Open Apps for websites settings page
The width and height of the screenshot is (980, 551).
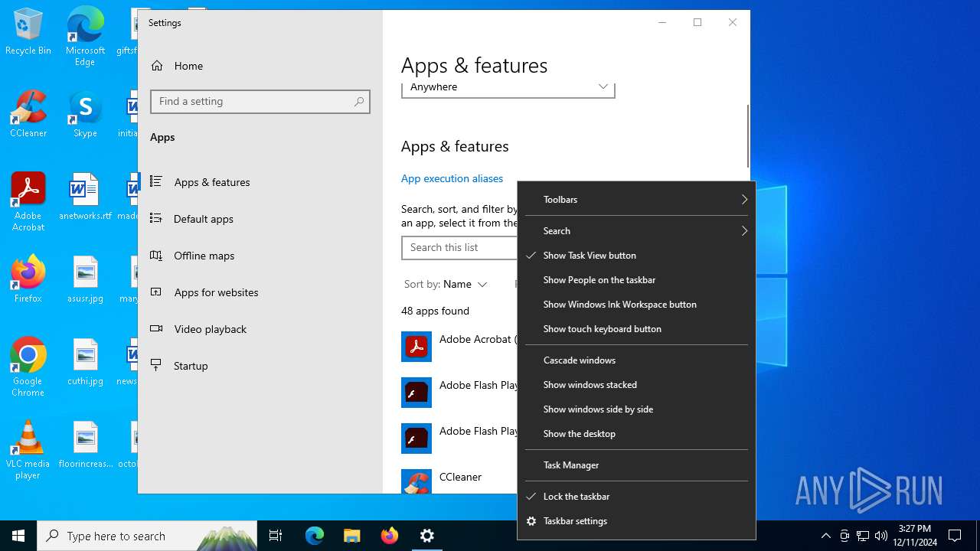coord(260,292)
